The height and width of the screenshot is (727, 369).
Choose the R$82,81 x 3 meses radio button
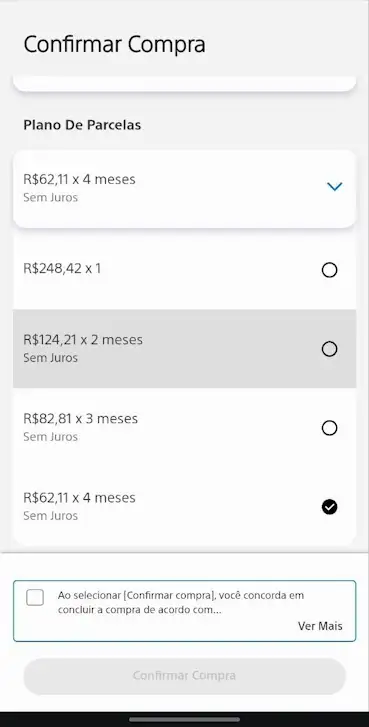pos(329,428)
